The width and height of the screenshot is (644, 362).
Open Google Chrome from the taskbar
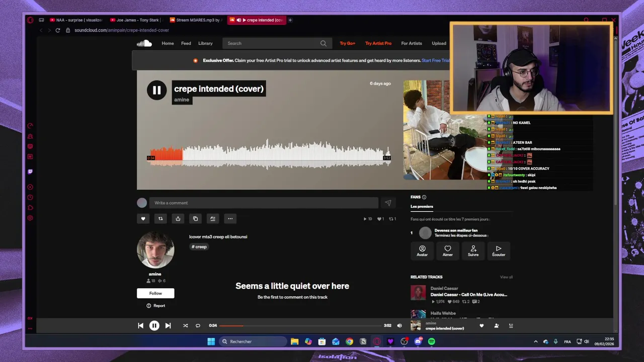(x=349, y=342)
